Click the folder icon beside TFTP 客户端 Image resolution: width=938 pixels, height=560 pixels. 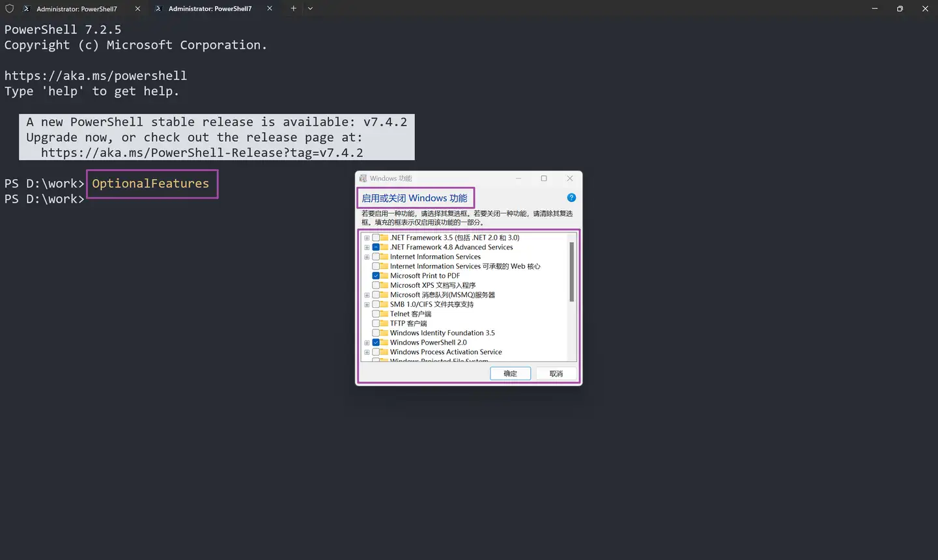pyautogui.click(x=384, y=323)
